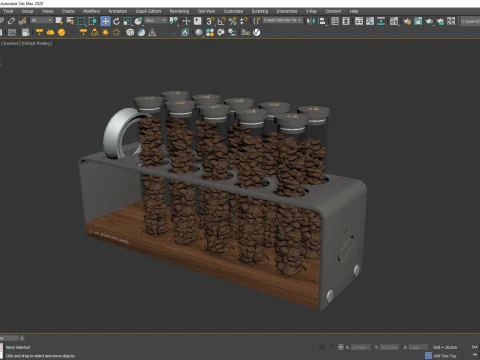
Task: Click the X coordinate input field
Action: pyautogui.click(x=360, y=347)
